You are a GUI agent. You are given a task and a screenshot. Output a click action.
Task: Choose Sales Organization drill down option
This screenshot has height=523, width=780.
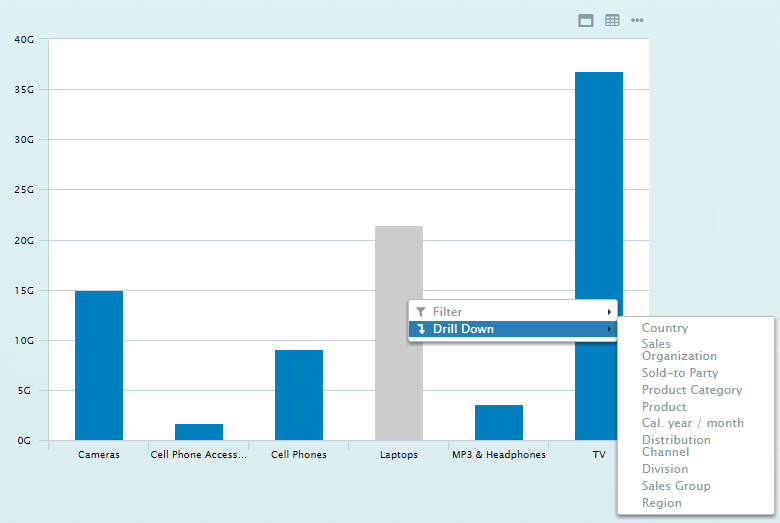(x=679, y=350)
